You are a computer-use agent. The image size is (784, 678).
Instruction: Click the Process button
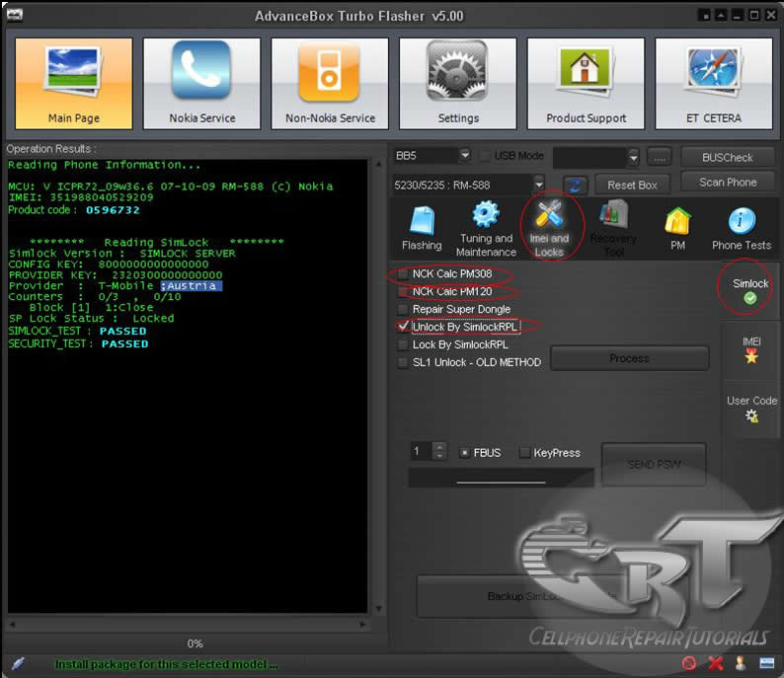pos(629,358)
